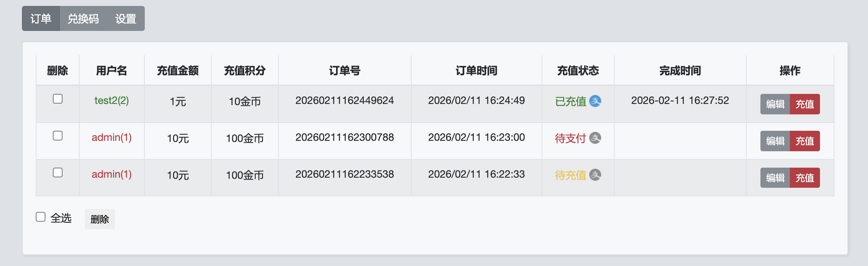
Task: Click order number 20260211162449624
Action: pyautogui.click(x=345, y=100)
